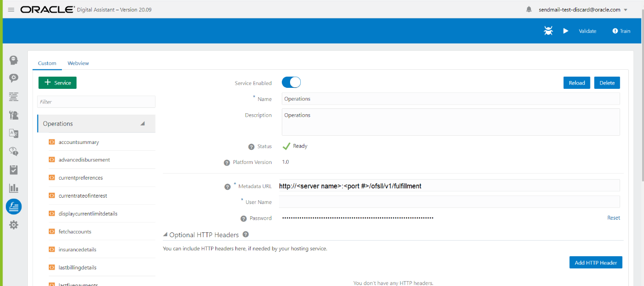Click the Reload button

(x=577, y=82)
